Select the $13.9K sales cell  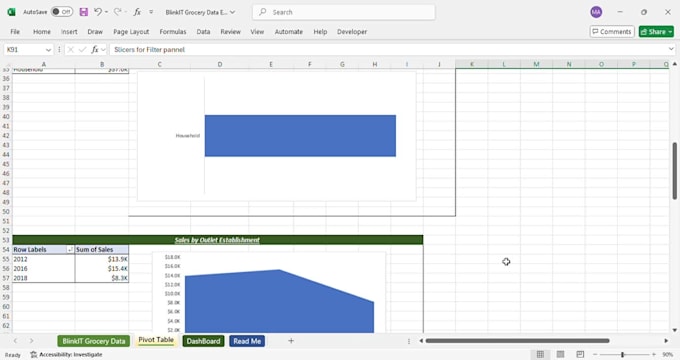(x=101, y=259)
